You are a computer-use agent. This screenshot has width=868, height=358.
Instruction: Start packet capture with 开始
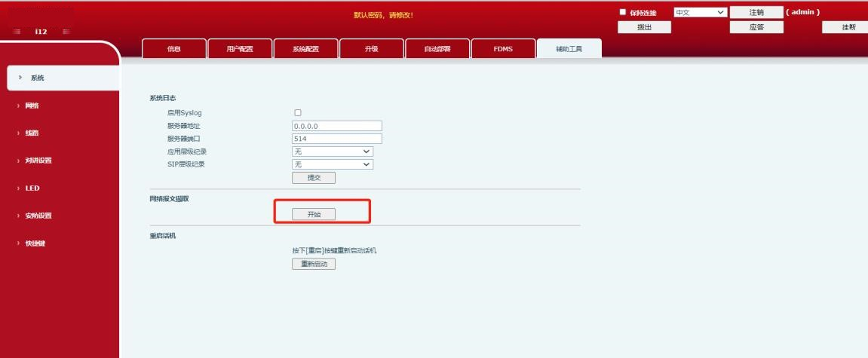(x=314, y=215)
